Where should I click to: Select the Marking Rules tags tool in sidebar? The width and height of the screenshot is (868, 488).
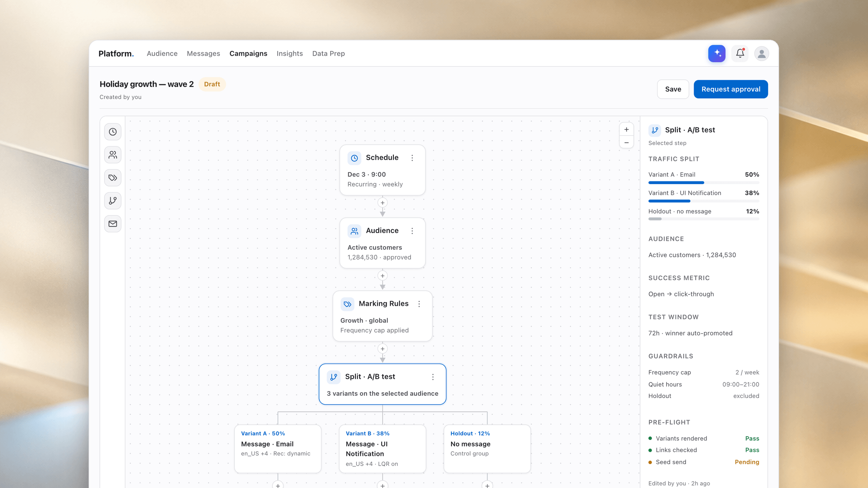pos(113,178)
